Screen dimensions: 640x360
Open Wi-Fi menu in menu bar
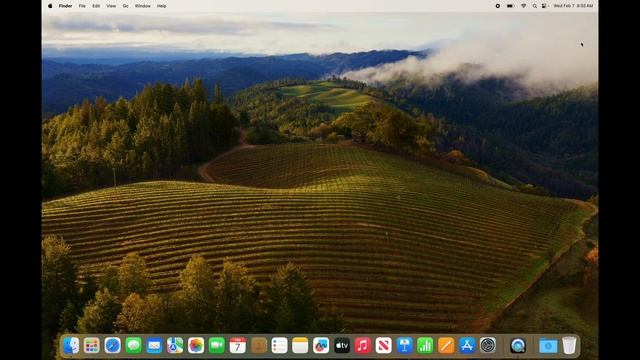[x=524, y=6]
